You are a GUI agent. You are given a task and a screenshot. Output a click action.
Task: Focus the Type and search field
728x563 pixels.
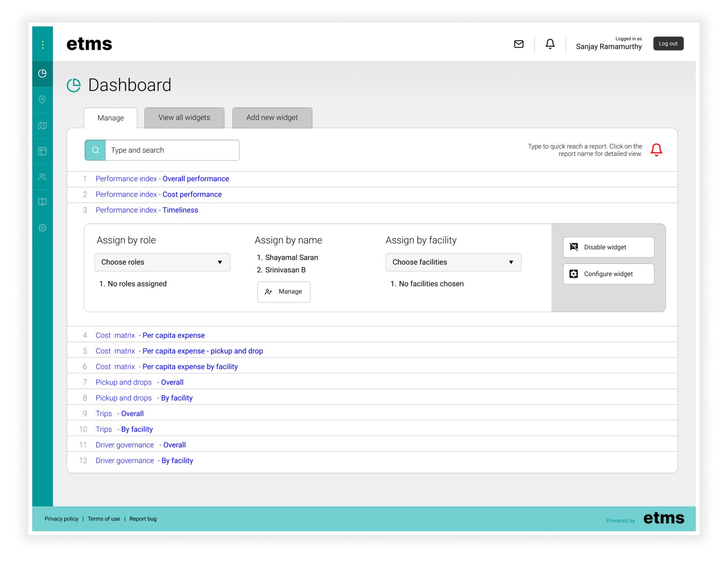pos(172,151)
